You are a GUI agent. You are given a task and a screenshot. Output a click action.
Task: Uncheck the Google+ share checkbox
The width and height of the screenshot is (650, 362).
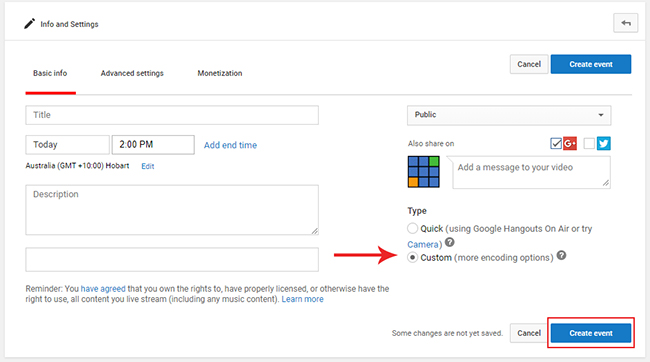pyautogui.click(x=556, y=143)
